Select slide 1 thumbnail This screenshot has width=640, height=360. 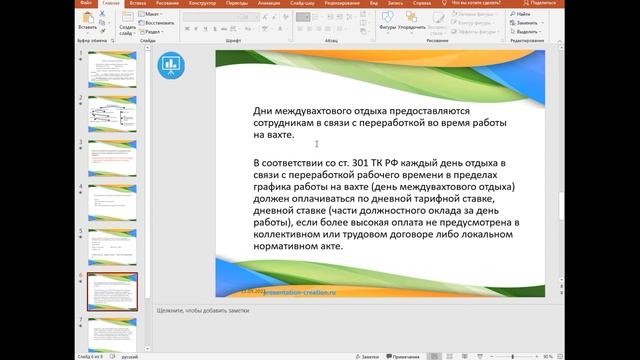[112, 69]
